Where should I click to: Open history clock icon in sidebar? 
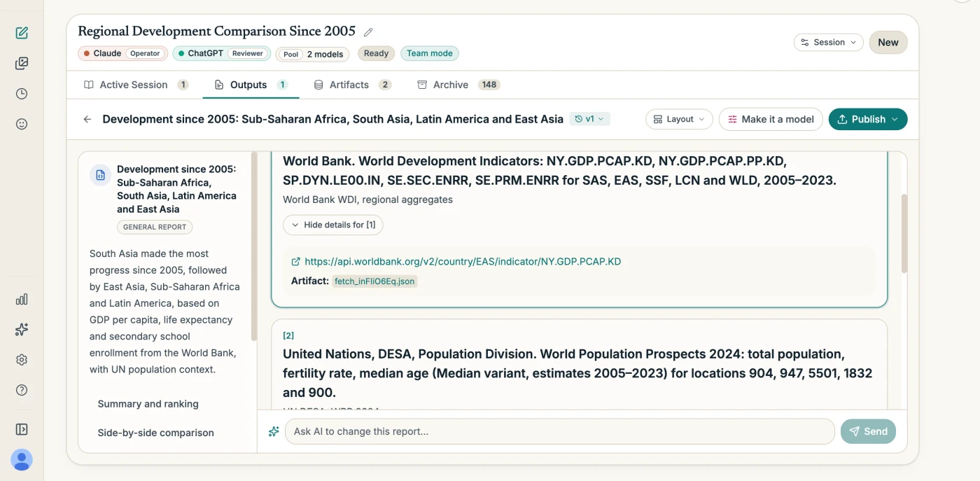(x=22, y=94)
